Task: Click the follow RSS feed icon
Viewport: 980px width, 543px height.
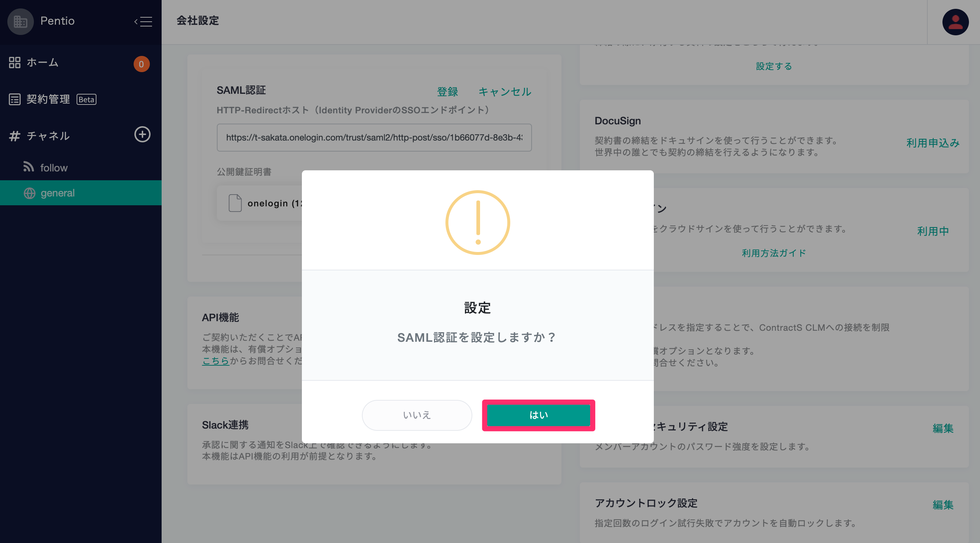Action: [x=29, y=167]
